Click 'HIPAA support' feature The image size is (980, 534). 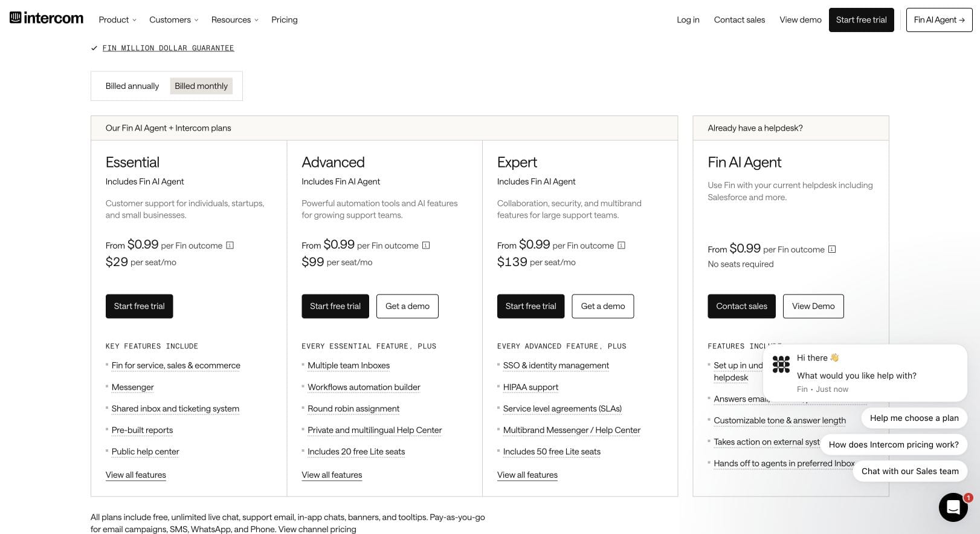[x=530, y=387]
